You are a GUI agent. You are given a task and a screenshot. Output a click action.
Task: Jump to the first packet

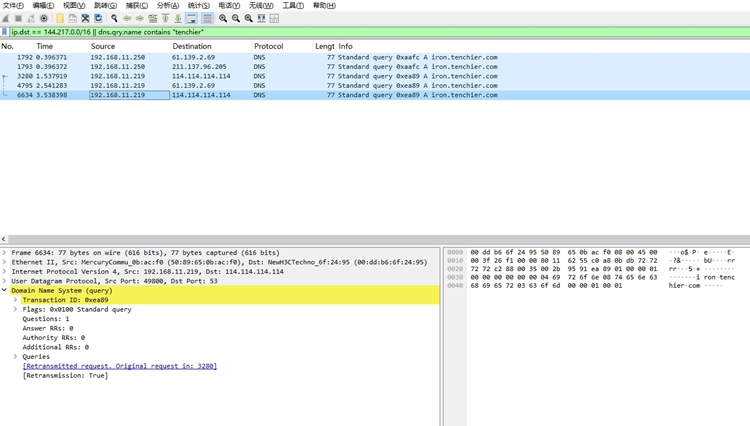(165, 19)
